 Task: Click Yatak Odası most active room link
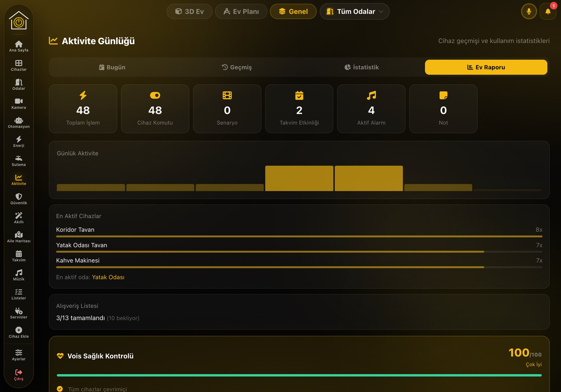coord(108,277)
